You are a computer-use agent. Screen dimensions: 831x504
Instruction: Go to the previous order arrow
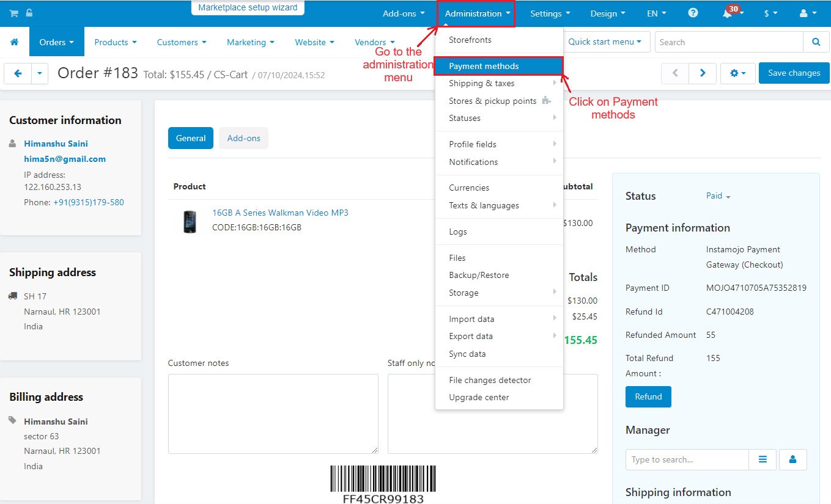tap(675, 73)
